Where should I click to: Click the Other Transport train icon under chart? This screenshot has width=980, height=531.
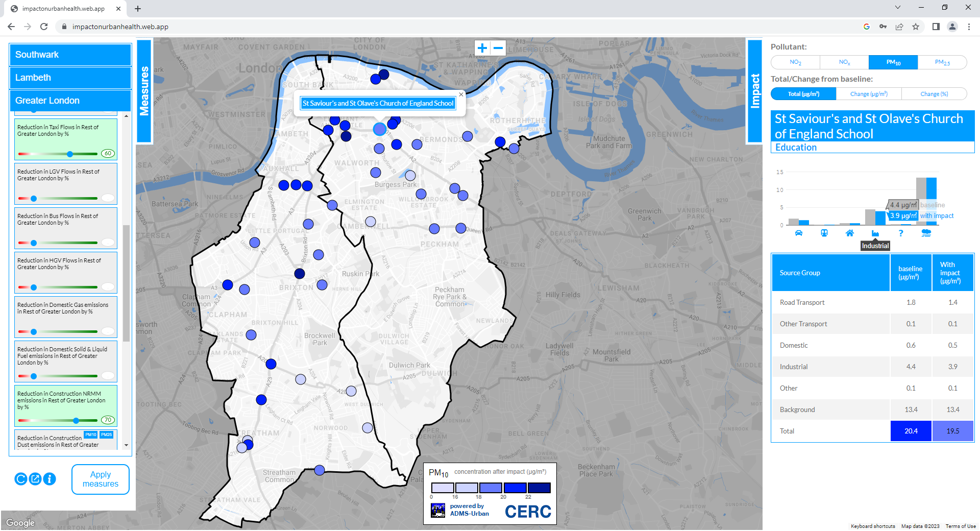824,233
